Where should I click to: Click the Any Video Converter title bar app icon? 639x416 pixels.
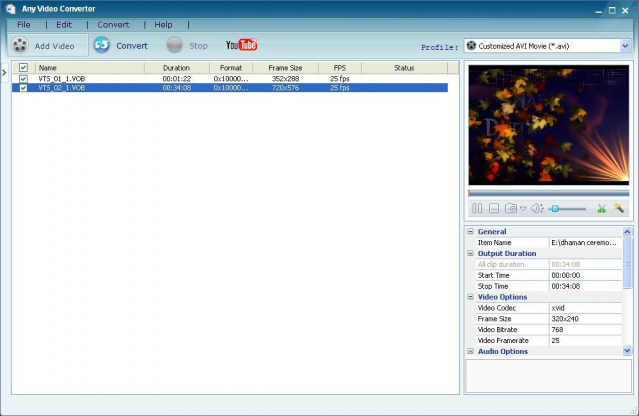pyautogui.click(x=10, y=9)
